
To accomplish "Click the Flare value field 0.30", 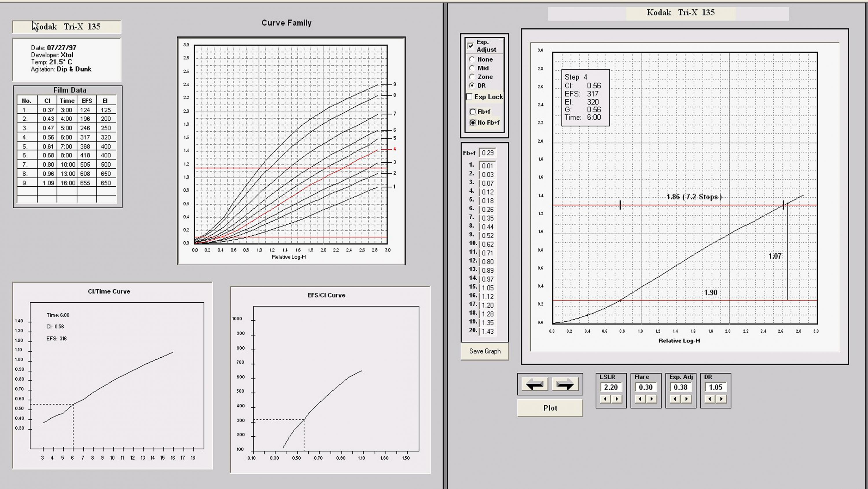I will (646, 387).
